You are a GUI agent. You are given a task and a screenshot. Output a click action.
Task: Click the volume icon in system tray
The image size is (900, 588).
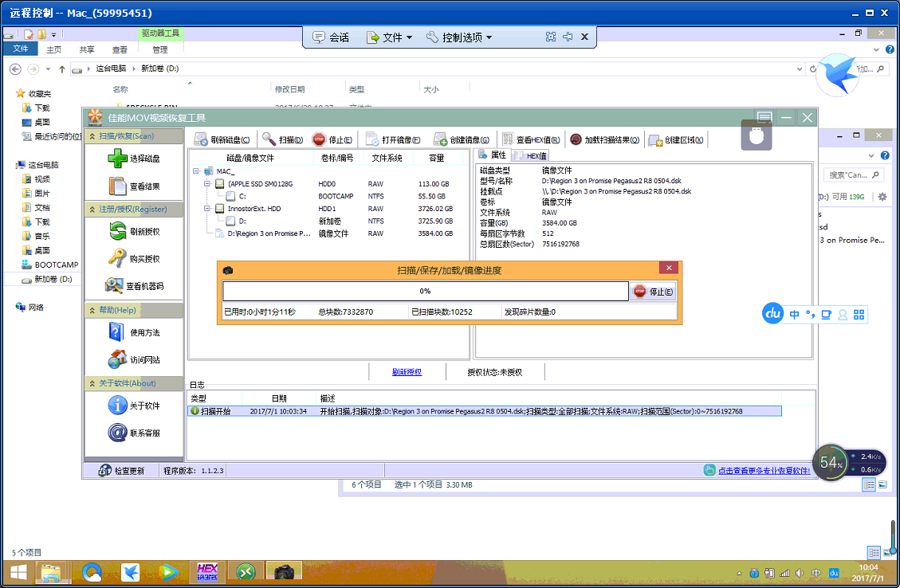800,573
